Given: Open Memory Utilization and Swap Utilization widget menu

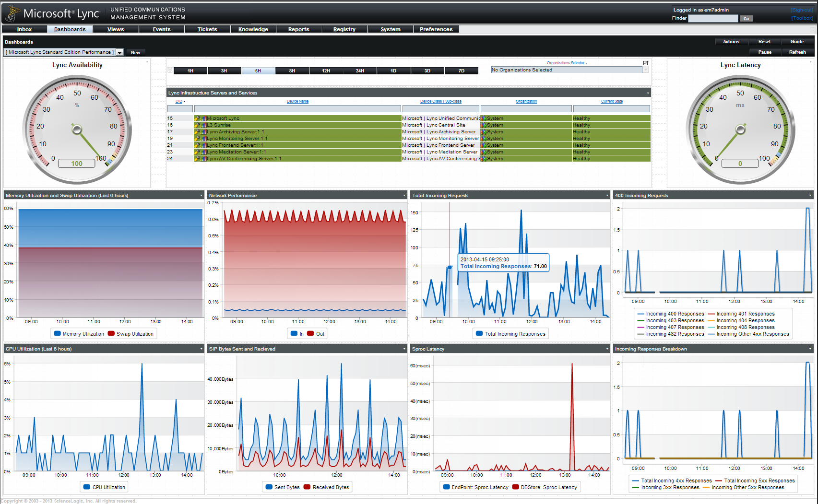Looking at the screenshot, I should pos(201,195).
